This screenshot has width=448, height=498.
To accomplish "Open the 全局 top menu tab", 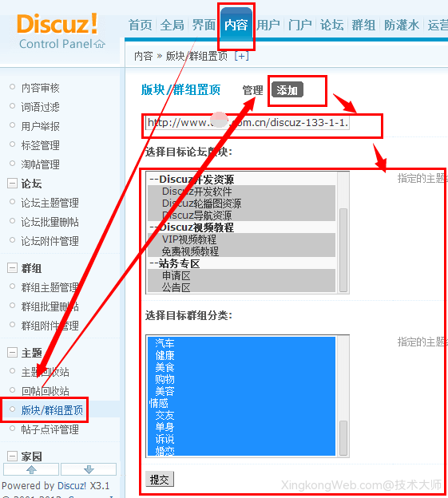I will point(172,25).
